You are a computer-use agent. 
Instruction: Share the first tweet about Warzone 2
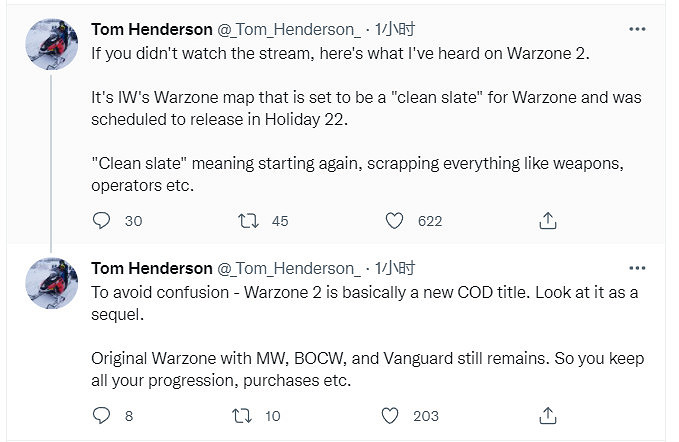click(547, 220)
